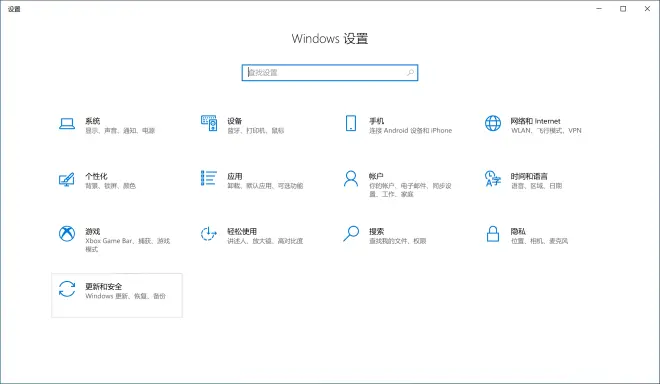Focus the 查找设置 search field

[x=330, y=73]
